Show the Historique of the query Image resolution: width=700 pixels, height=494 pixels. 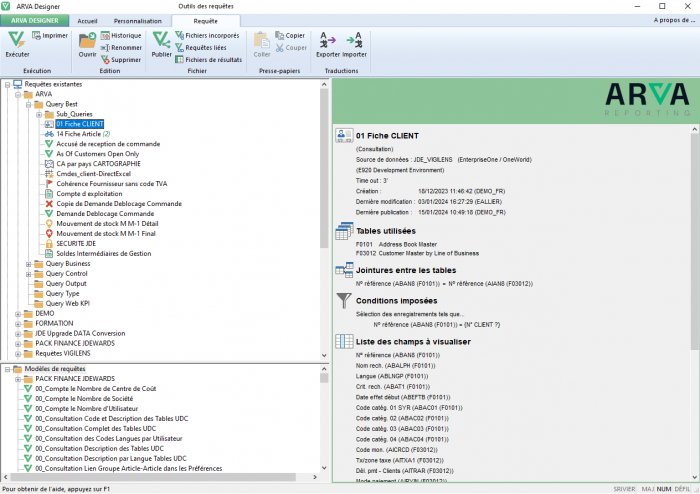coord(121,36)
